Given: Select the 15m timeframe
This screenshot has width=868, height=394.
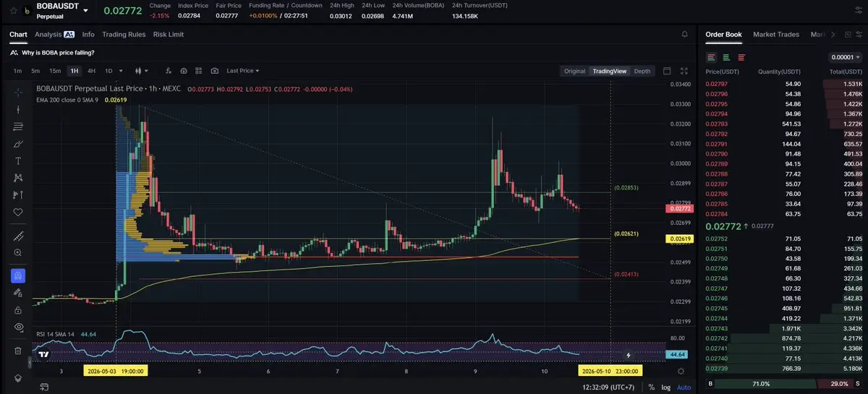Looking at the screenshot, I should [55, 71].
